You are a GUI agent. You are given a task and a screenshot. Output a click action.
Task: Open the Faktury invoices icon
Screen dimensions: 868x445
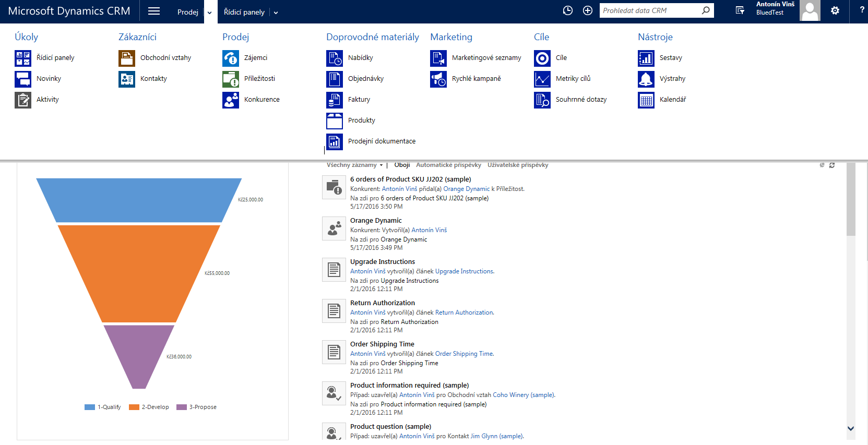(335, 100)
